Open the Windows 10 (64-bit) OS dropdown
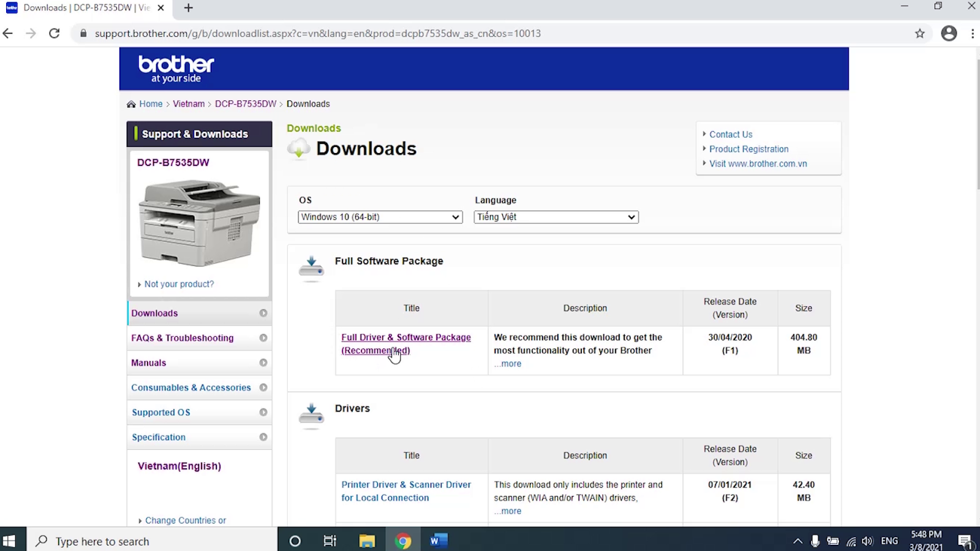Viewport: 980px width, 551px height. pos(379,217)
